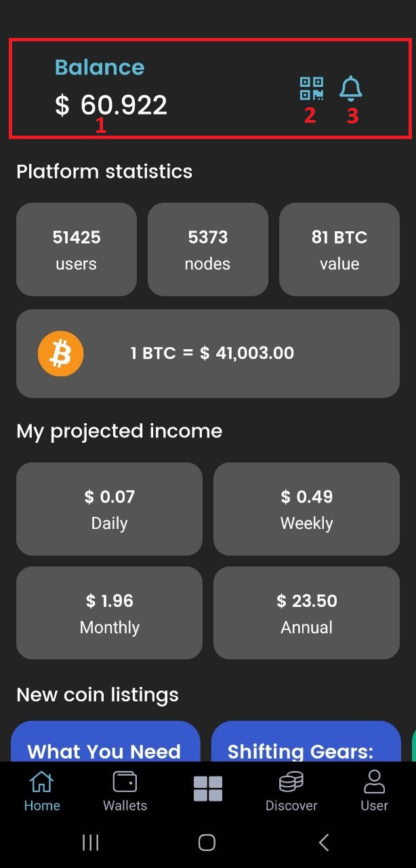Screen dimensions: 416x868
Task: Go to the Wallets tab
Action: pos(125,791)
